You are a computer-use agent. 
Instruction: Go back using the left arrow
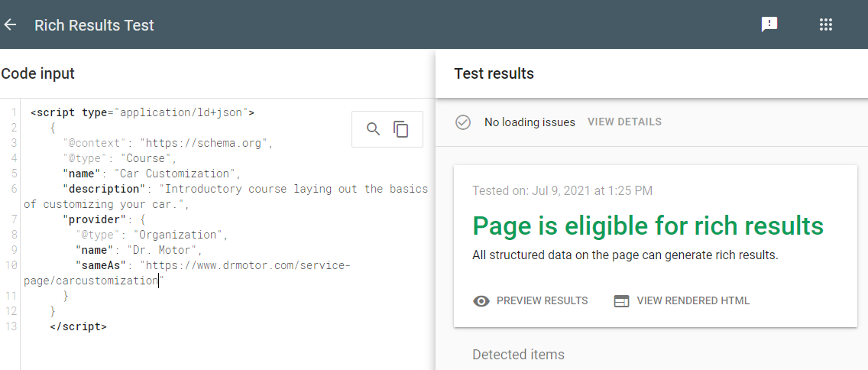click(10, 24)
